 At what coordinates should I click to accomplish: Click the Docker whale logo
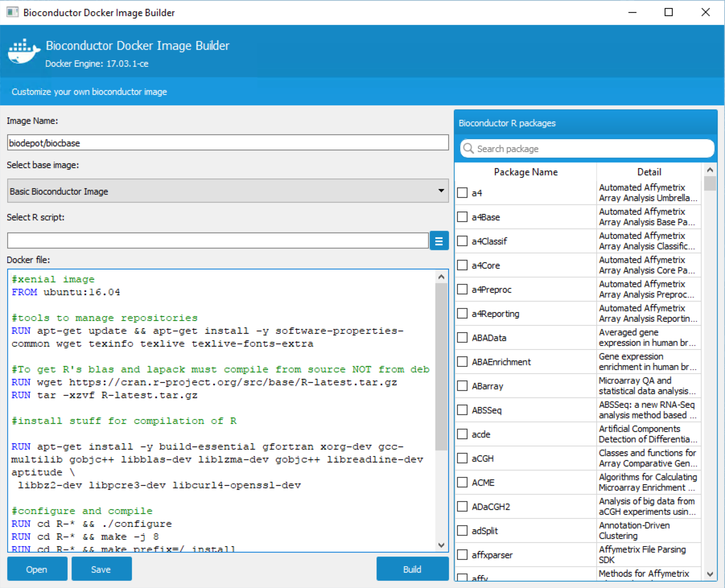24,52
